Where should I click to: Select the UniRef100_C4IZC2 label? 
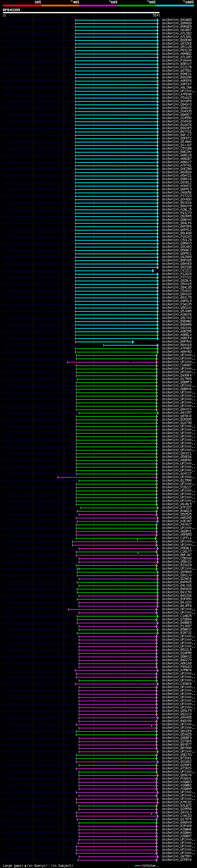[177, 271]
